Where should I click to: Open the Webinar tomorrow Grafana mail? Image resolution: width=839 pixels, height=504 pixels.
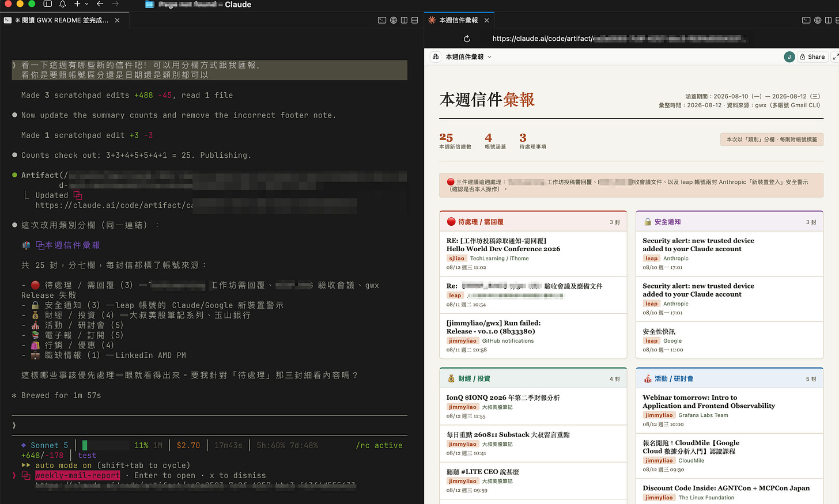(x=730, y=410)
